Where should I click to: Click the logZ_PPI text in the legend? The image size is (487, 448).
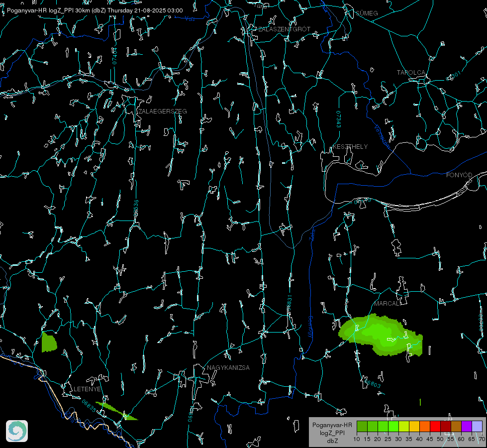pos(332,433)
